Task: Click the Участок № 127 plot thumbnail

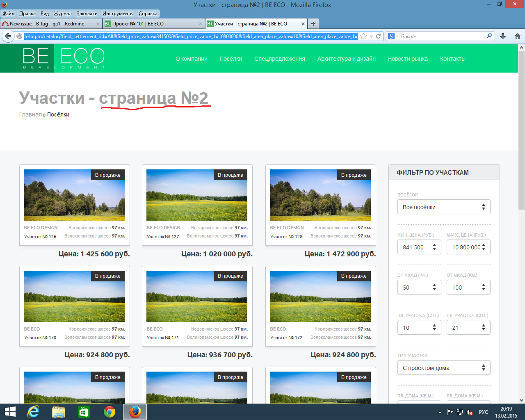Action: [197, 195]
